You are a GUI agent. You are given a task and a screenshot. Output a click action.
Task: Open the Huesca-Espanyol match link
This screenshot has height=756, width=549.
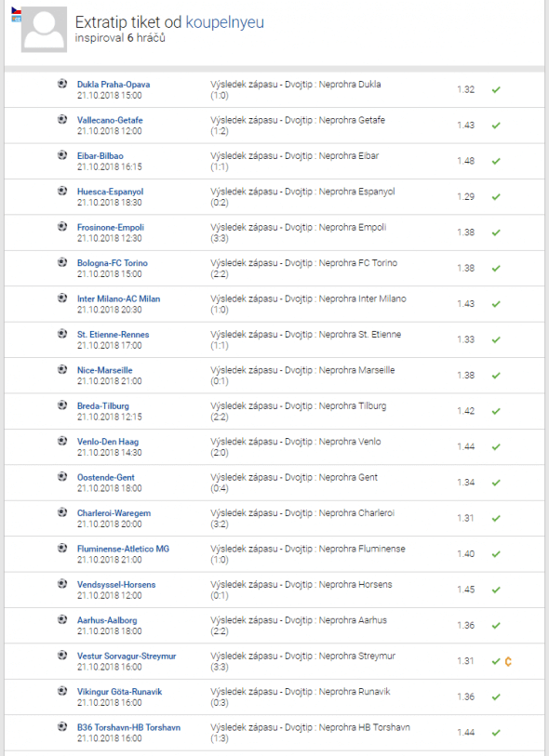111,192
